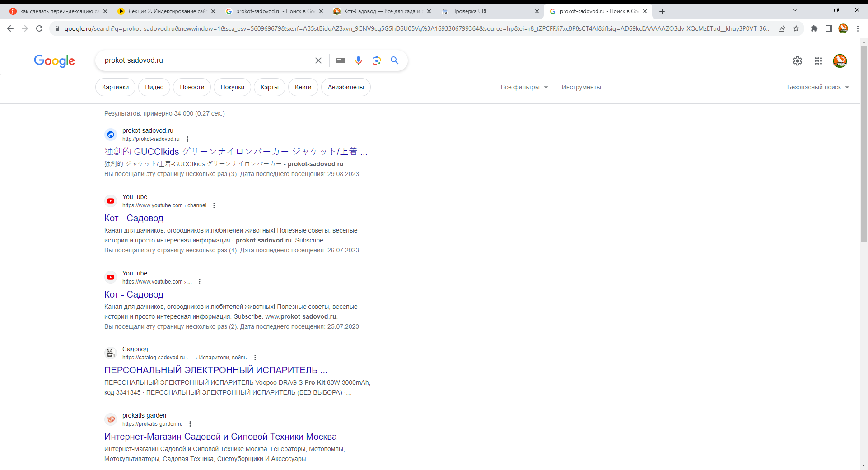Click the https://prokatis-garden.ru URL text
Image resolution: width=868 pixels, height=470 pixels.
click(x=153, y=424)
